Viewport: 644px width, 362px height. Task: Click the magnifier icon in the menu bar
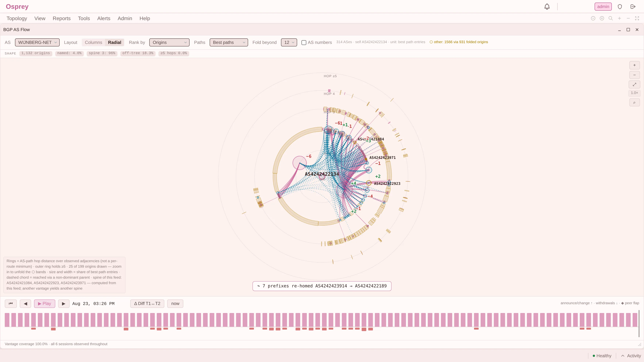[x=611, y=18]
